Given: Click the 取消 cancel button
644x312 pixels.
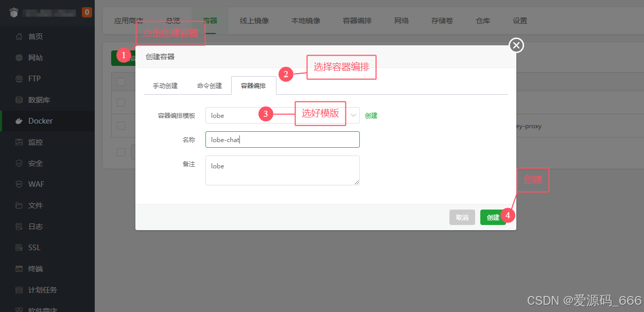Looking at the screenshot, I should 462,217.
